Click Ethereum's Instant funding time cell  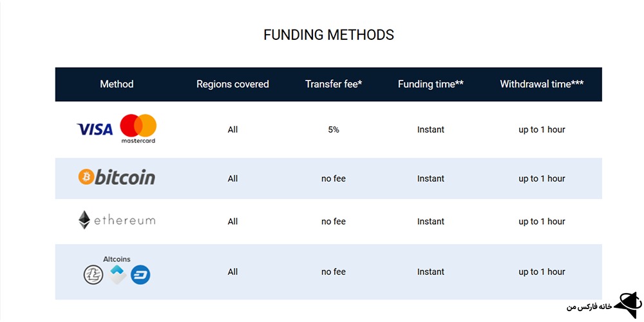(x=430, y=222)
